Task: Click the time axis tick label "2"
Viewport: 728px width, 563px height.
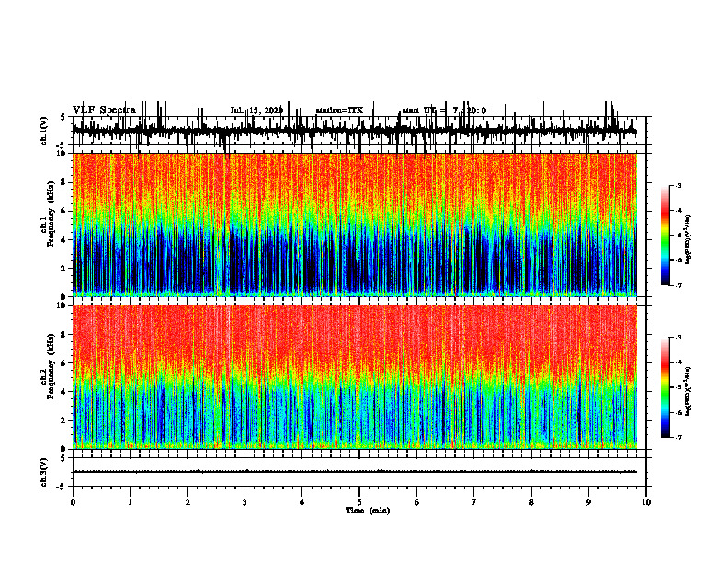Action: 188,502
